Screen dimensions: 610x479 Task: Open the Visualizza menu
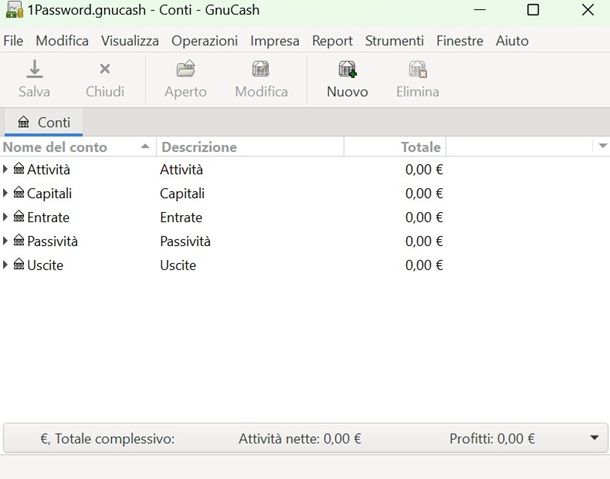click(130, 41)
